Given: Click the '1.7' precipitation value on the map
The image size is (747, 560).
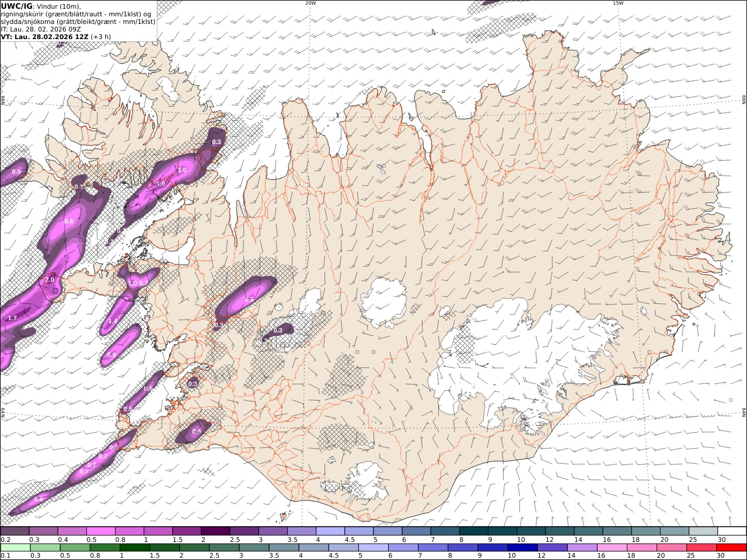Looking at the screenshot, I should pos(12,318).
